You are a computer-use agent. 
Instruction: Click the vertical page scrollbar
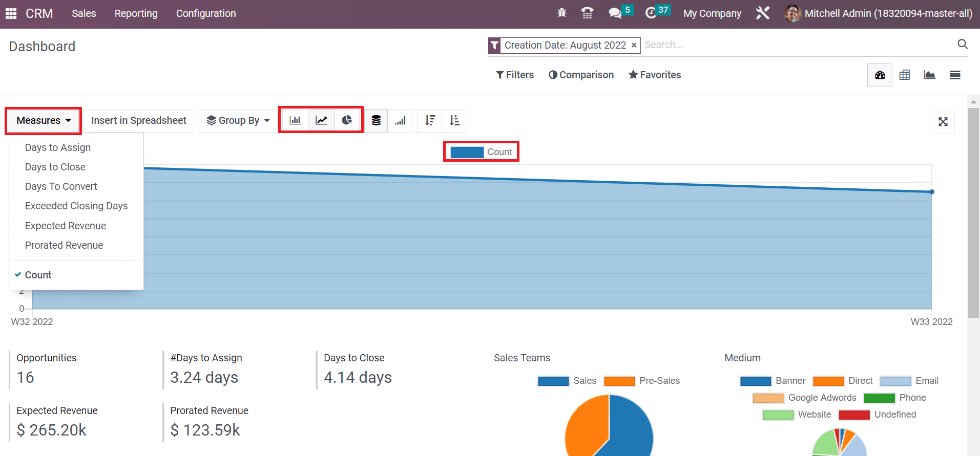[973, 212]
